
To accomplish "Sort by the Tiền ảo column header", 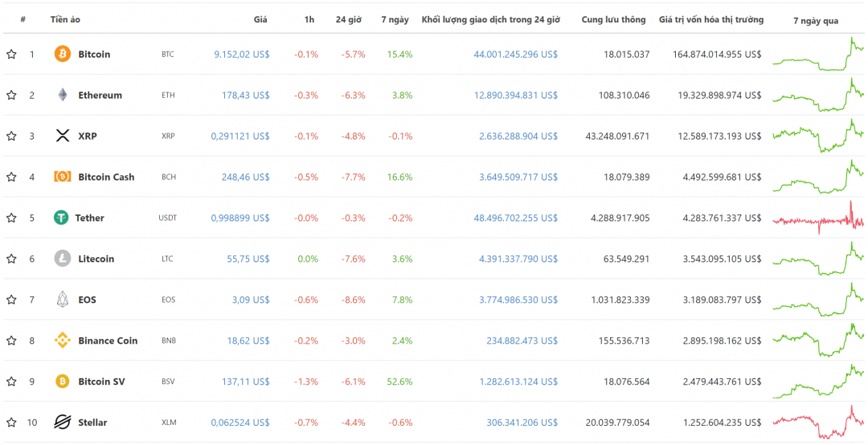I will pyautogui.click(x=65, y=19).
